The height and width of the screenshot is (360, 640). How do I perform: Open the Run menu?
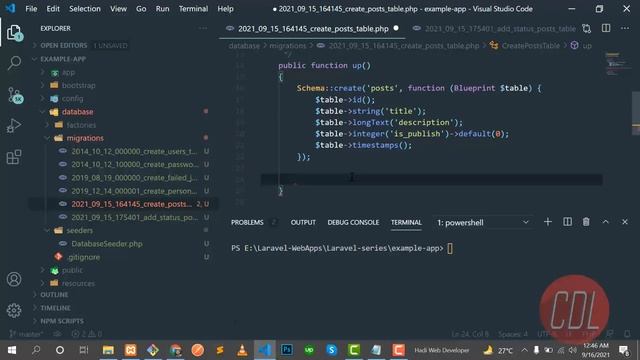pyautogui.click(x=162, y=9)
